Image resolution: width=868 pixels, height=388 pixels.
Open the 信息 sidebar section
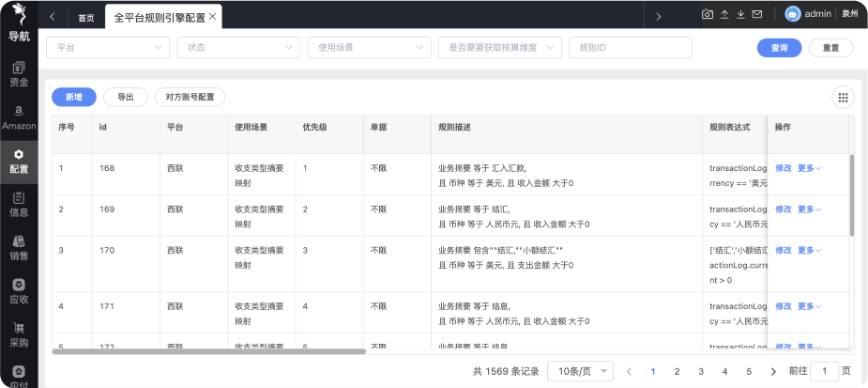click(19, 204)
